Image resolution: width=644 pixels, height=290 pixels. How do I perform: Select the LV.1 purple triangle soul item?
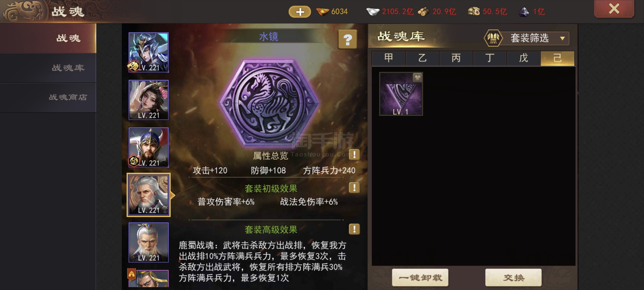coord(401,94)
